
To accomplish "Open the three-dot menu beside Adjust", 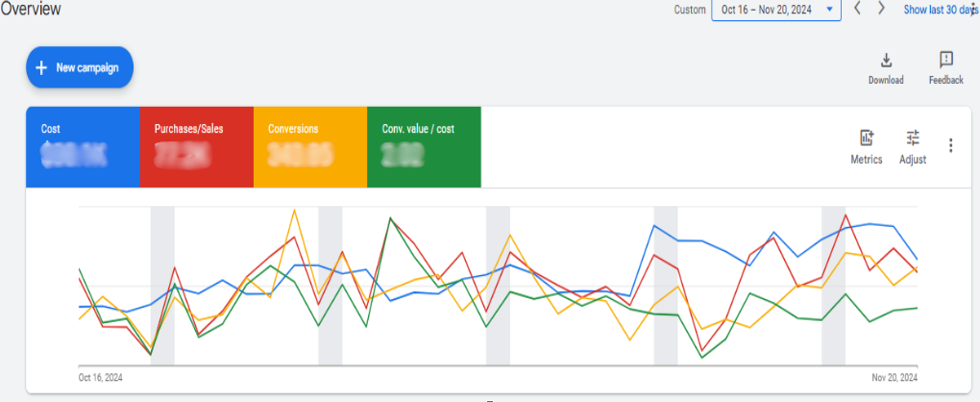I will pyautogui.click(x=951, y=145).
